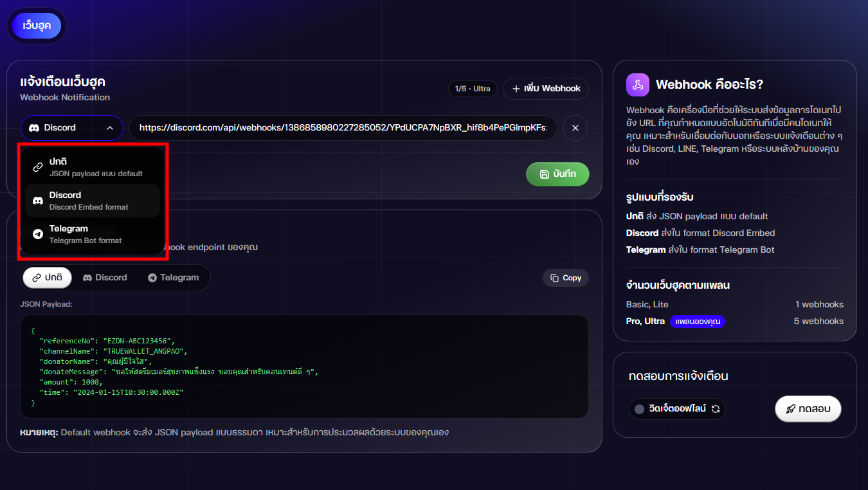The height and width of the screenshot is (490, 868).
Task: Click the 1/5 · Ultra counter badge
Action: tap(473, 89)
